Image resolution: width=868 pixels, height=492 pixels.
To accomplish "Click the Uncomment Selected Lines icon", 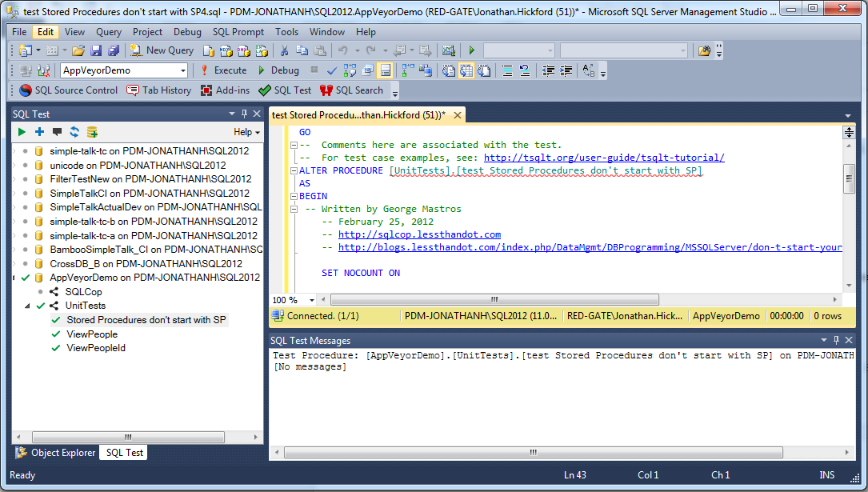I will pyautogui.click(x=524, y=70).
